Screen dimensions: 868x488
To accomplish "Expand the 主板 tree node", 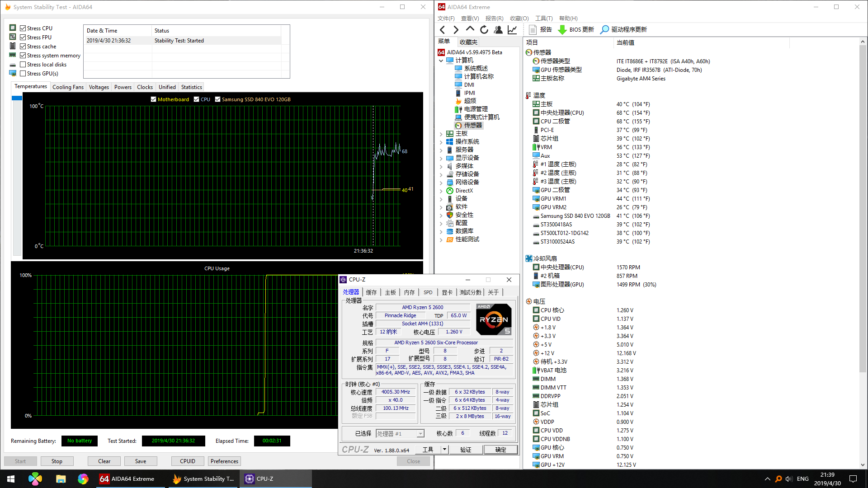I will coord(441,134).
